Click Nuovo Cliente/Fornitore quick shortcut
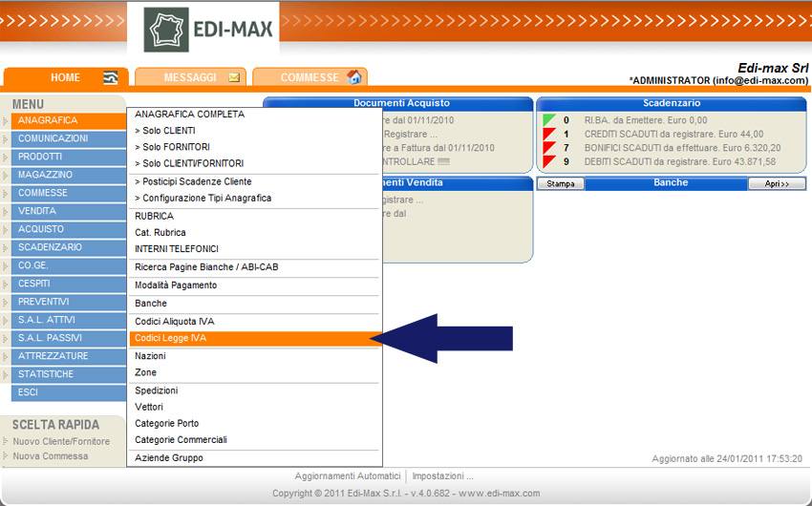This screenshot has width=812, height=506. click(61, 441)
